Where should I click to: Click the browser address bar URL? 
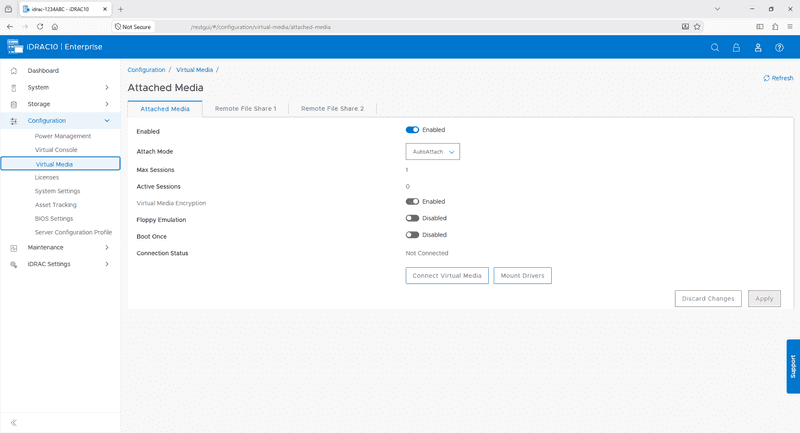tap(261, 27)
